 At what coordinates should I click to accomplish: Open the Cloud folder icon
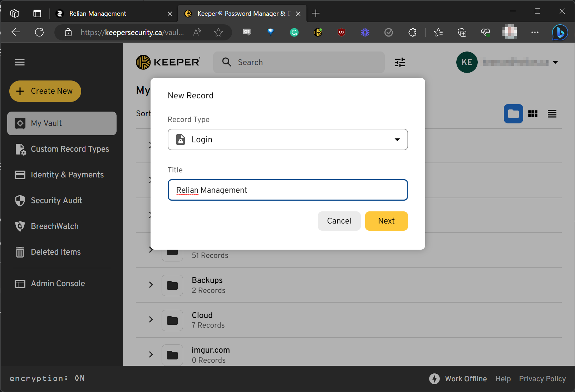click(x=172, y=320)
